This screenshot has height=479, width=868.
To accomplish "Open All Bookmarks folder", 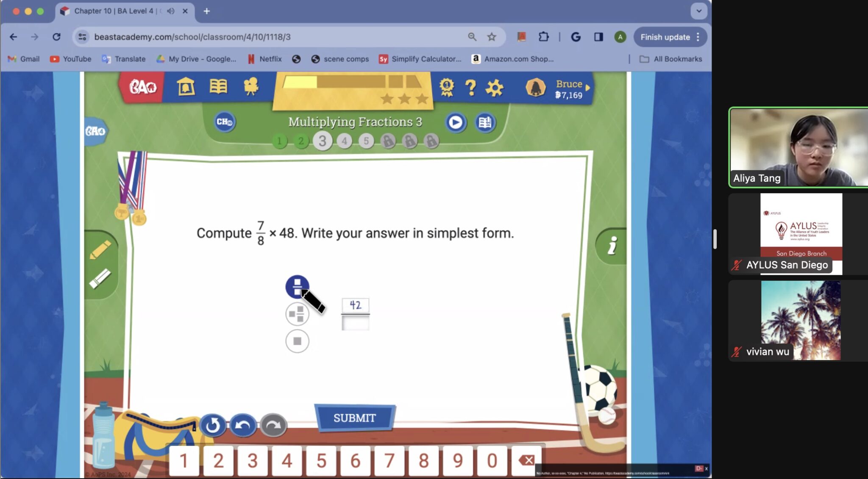I will tap(670, 59).
